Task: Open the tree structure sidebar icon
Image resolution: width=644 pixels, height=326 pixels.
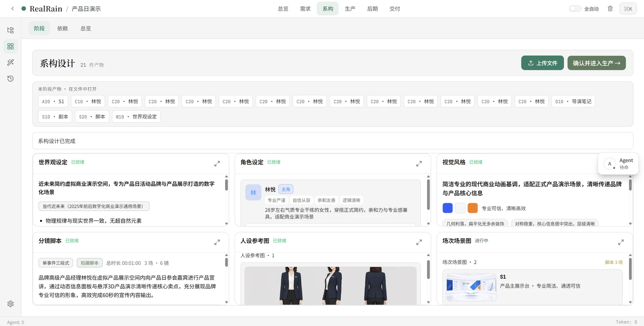Action: tap(10, 30)
